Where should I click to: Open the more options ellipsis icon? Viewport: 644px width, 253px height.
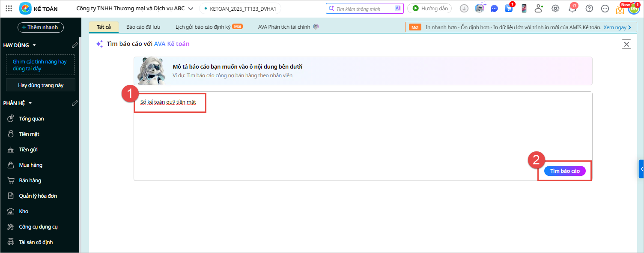tap(605, 8)
